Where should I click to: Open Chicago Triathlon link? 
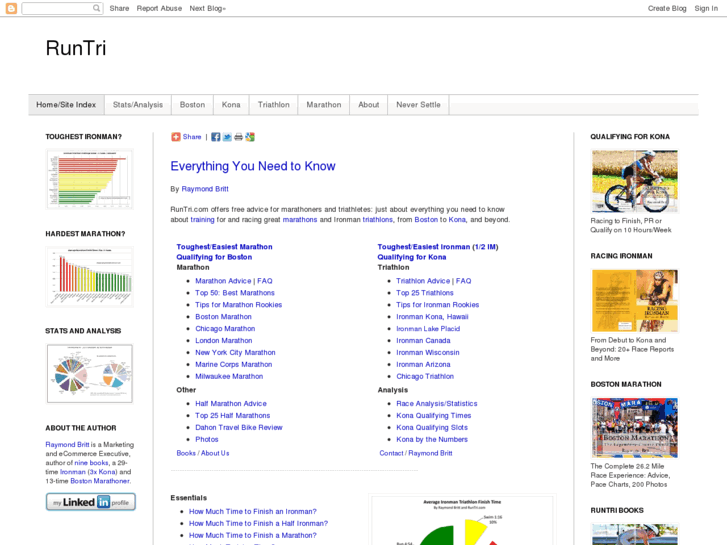pos(425,376)
